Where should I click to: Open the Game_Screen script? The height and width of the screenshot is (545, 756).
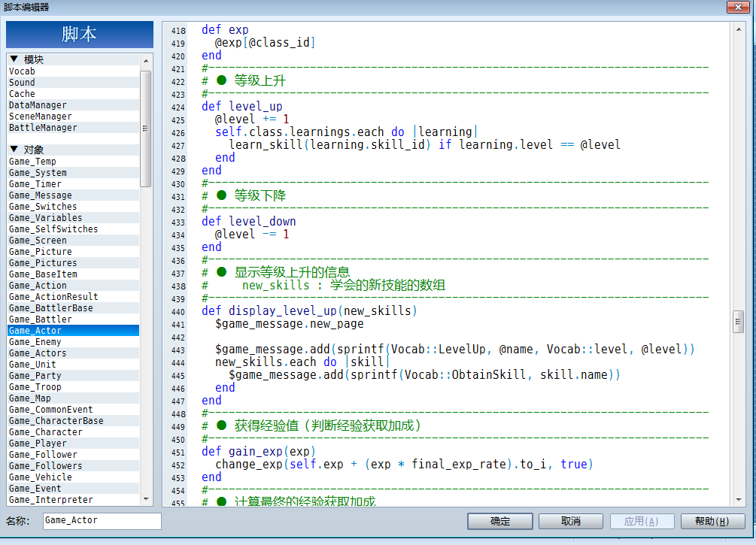click(x=73, y=241)
